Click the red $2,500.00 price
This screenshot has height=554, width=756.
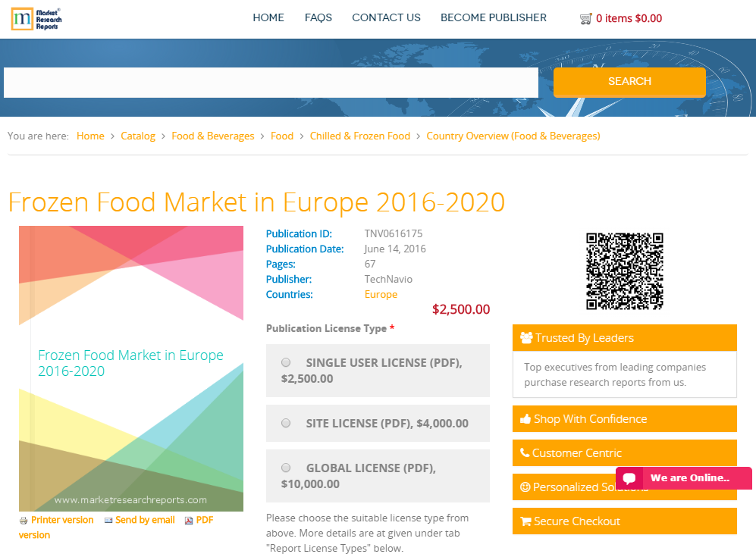point(461,309)
